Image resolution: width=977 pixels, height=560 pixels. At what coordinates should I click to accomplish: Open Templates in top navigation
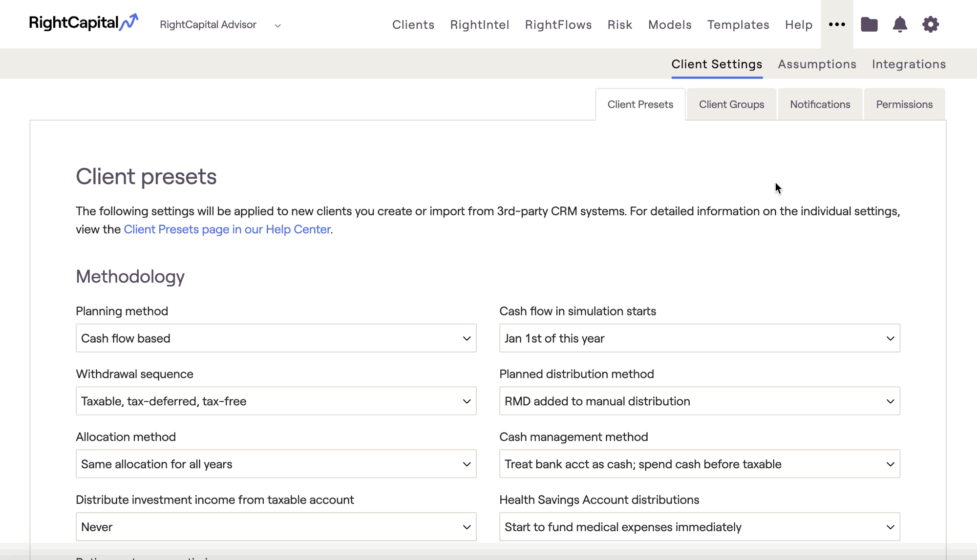(738, 24)
